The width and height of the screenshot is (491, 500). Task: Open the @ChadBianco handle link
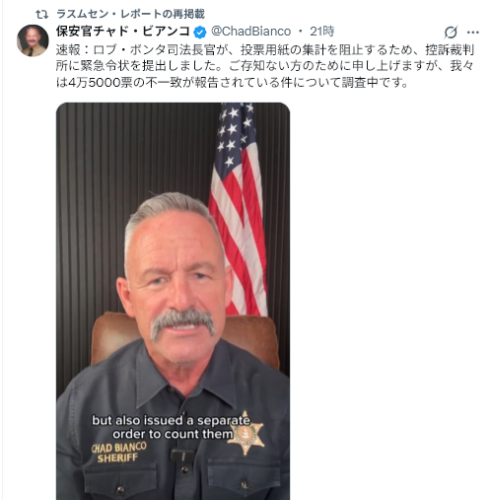coord(251,31)
